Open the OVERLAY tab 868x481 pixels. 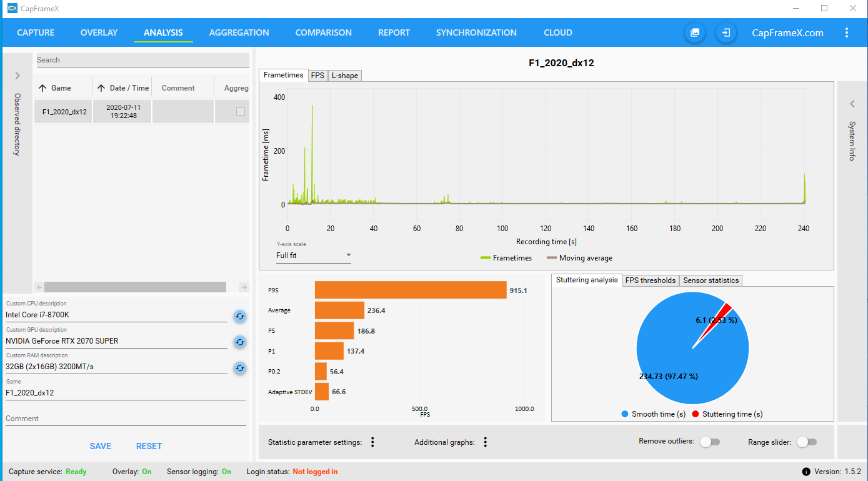click(x=99, y=32)
